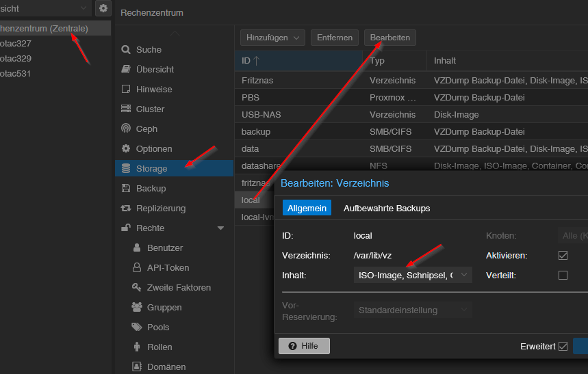
Task: Click the Hinweise note icon
Action: point(125,90)
